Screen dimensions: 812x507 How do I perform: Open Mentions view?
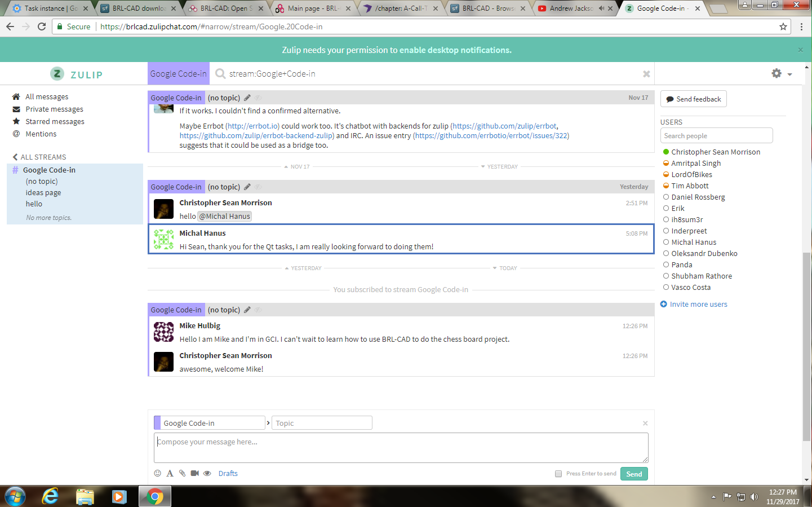(x=41, y=134)
